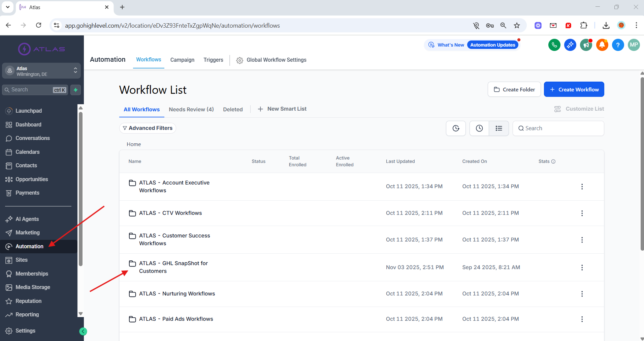Open Launchpad in sidebar

pos(28,111)
